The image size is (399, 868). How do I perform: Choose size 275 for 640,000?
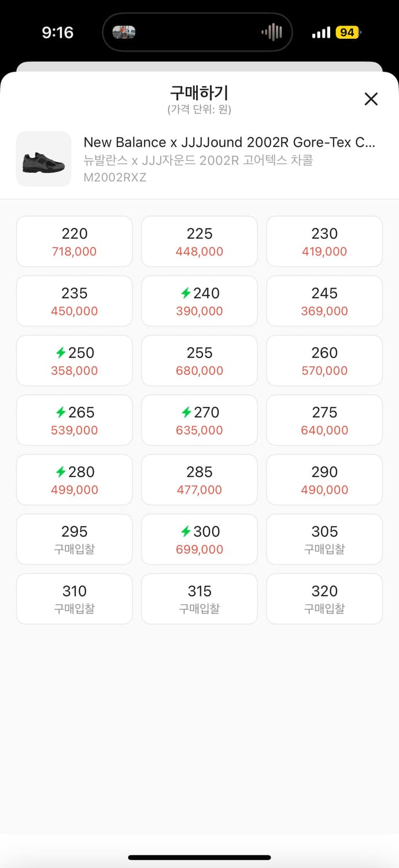point(324,420)
